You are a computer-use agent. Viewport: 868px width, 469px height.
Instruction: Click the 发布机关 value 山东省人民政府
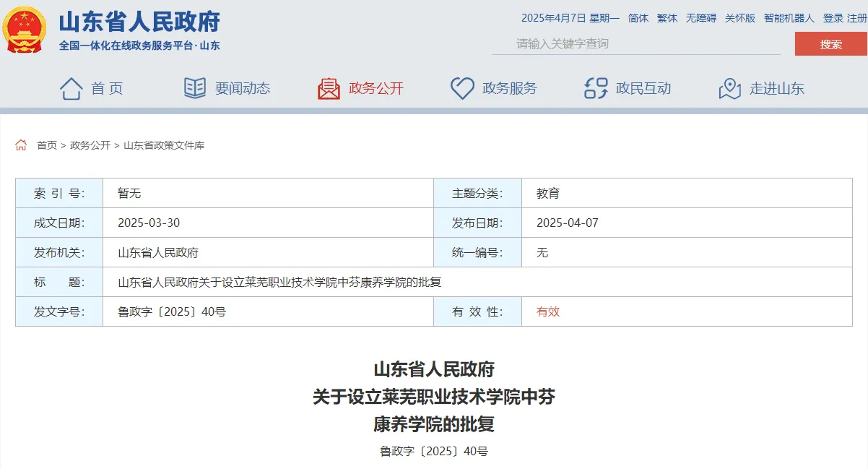click(x=158, y=253)
